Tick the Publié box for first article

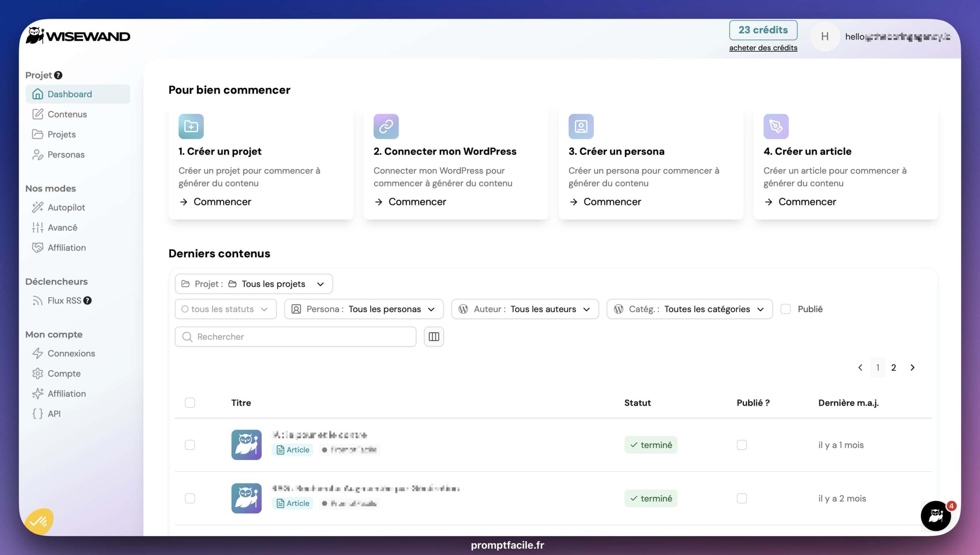click(x=742, y=445)
